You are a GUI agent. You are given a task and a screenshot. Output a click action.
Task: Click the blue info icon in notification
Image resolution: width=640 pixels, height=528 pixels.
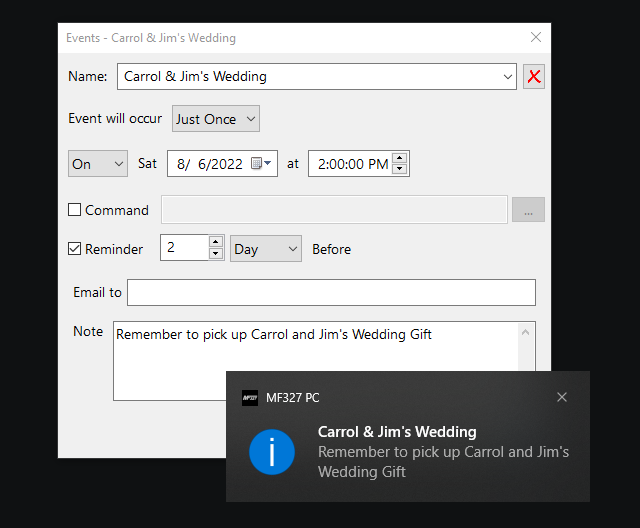272,452
